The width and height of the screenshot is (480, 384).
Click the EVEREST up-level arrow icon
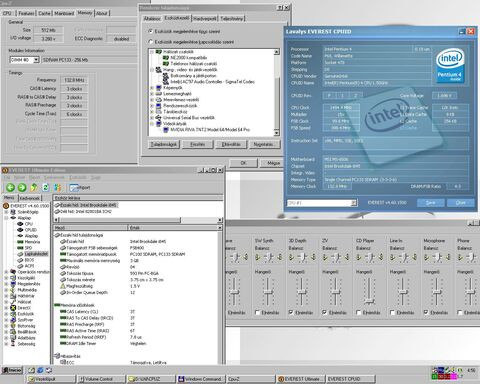pos(34,188)
